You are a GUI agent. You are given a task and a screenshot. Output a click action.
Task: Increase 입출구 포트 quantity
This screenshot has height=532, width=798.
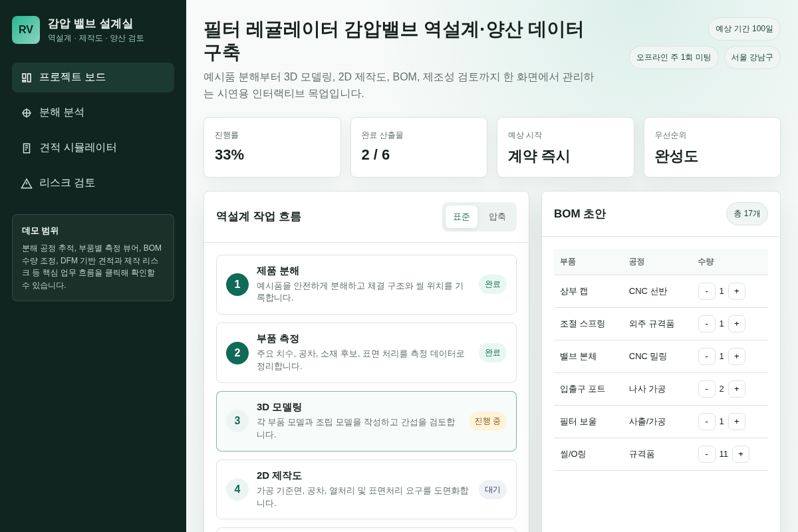[x=737, y=389]
